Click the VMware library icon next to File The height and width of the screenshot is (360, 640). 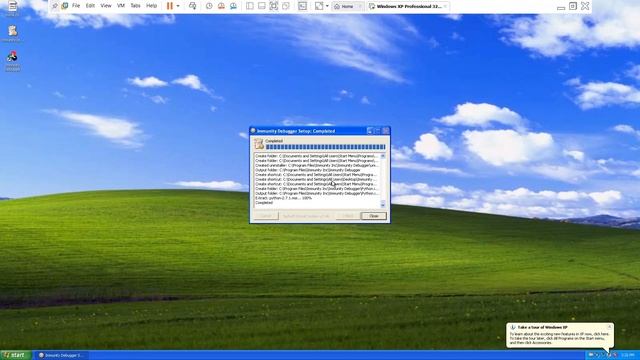pos(64,6)
